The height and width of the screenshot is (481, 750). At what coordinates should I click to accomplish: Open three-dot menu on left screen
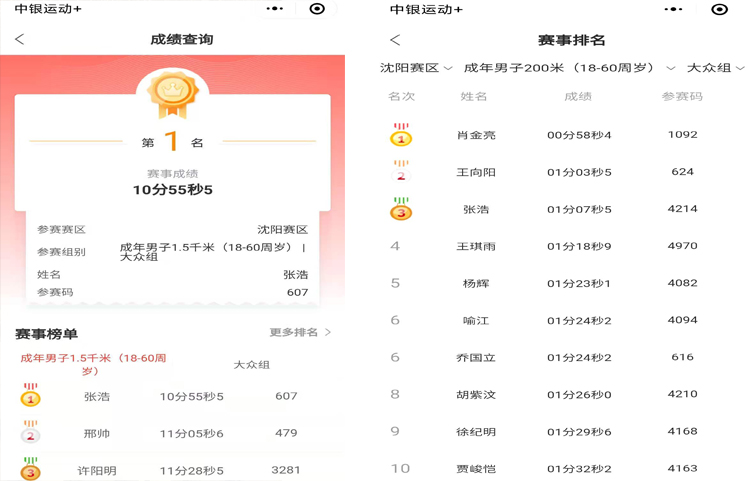pos(275,9)
